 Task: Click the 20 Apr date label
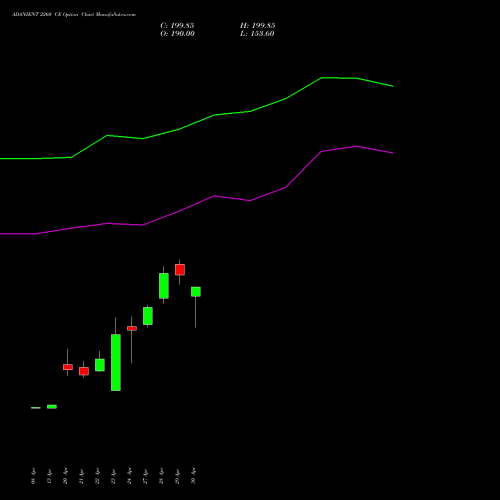(x=65, y=476)
